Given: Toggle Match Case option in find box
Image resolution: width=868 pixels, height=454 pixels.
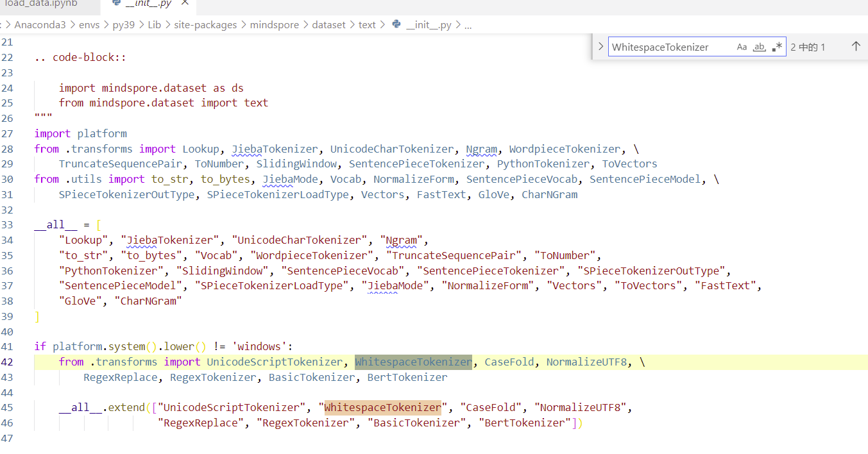Looking at the screenshot, I should [x=742, y=47].
